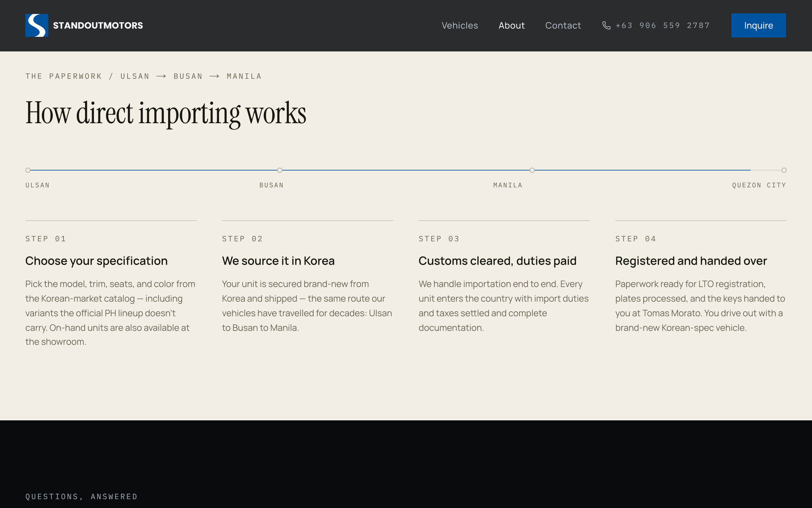Select the Manila timeline marker dot
This screenshot has width=812, height=508.
tap(532, 170)
